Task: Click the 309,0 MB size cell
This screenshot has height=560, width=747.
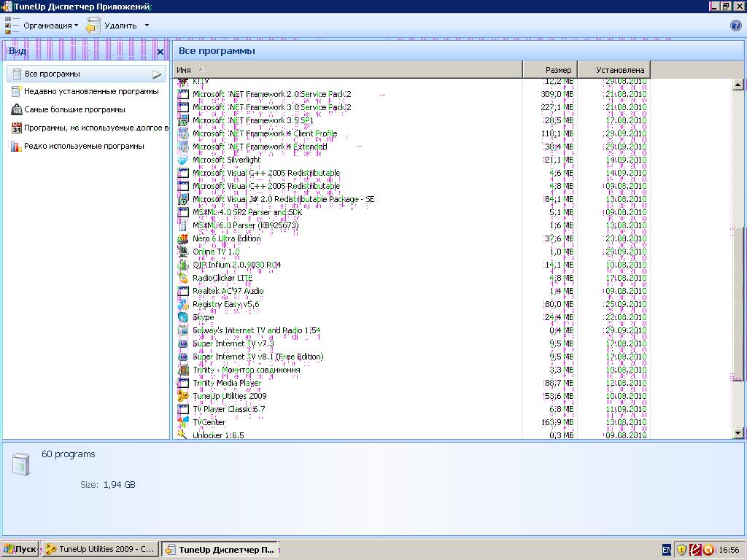Action: click(x=557, y=94)
